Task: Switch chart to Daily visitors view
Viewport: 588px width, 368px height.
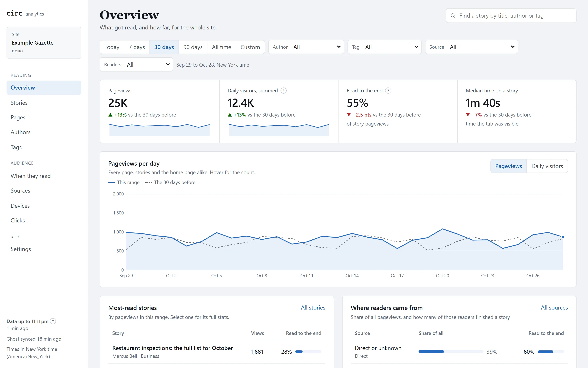Action: coord(547,166)
